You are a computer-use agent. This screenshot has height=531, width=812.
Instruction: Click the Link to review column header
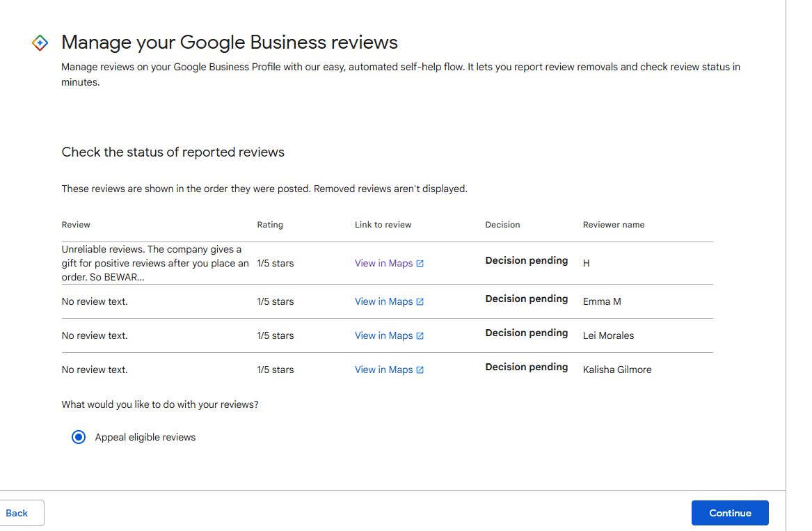[x=383, y=225]
